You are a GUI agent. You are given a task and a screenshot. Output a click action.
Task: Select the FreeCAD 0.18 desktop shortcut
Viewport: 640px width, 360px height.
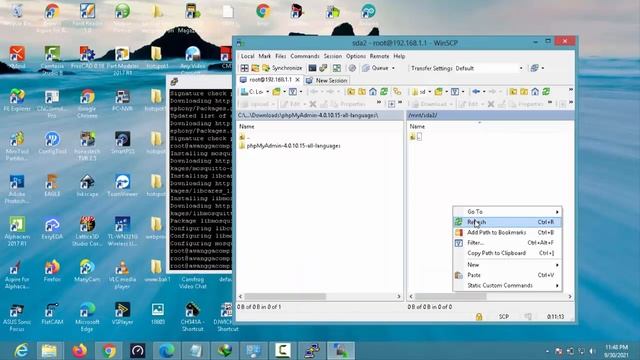(87, 58)
